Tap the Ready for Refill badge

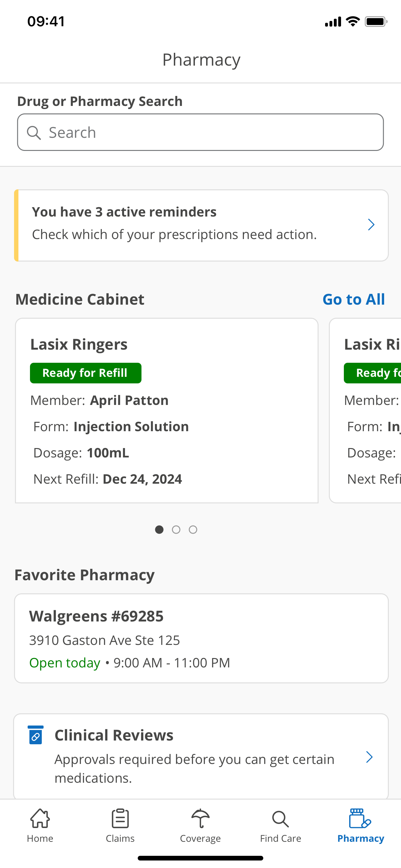86,373
